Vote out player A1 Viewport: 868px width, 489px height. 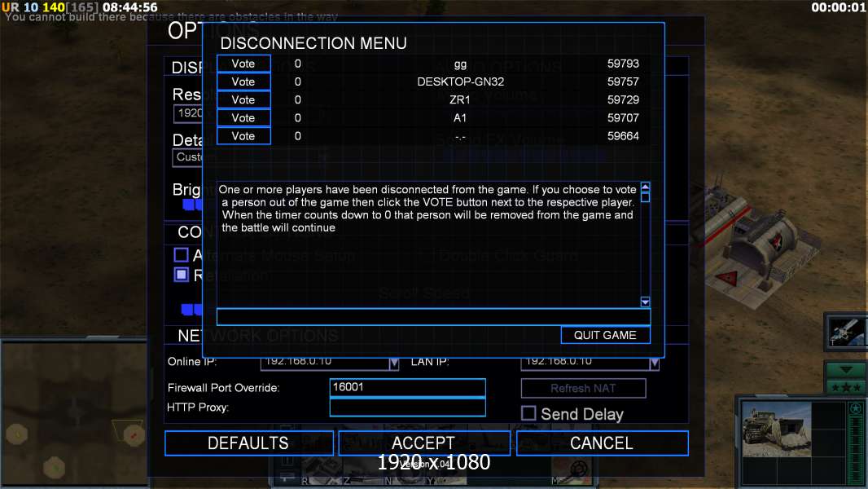pos(243,118)
